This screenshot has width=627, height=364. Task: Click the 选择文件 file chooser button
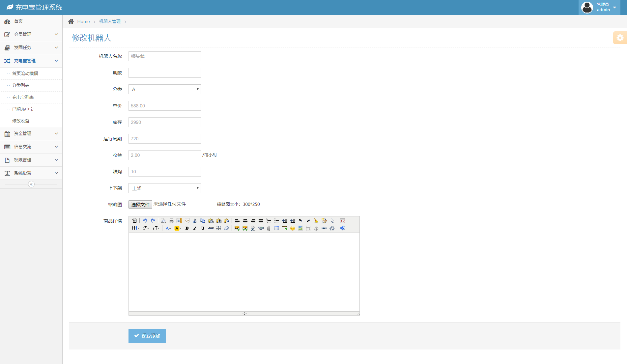[140, 204]
